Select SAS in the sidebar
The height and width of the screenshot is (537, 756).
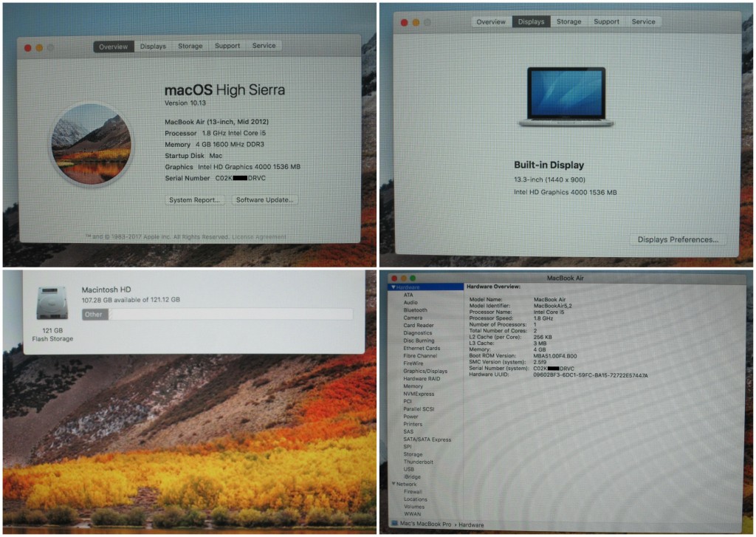(x=408, y=432)
